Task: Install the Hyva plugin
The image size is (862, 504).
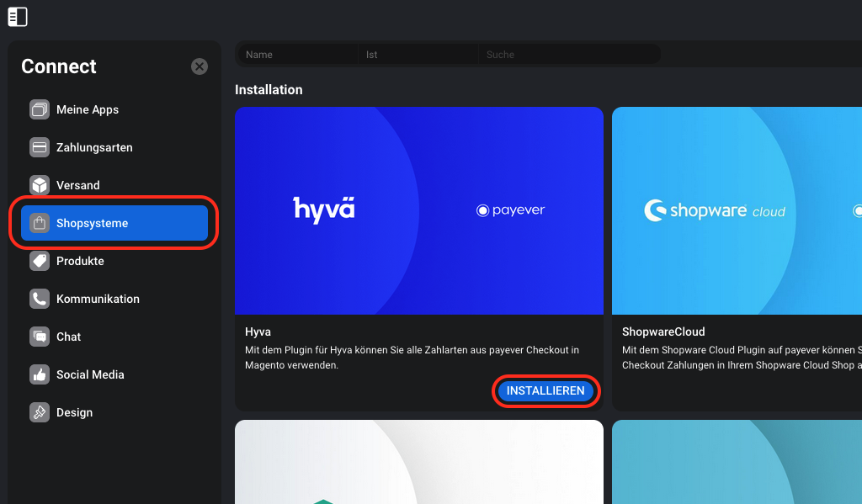Action: point(545,390)
